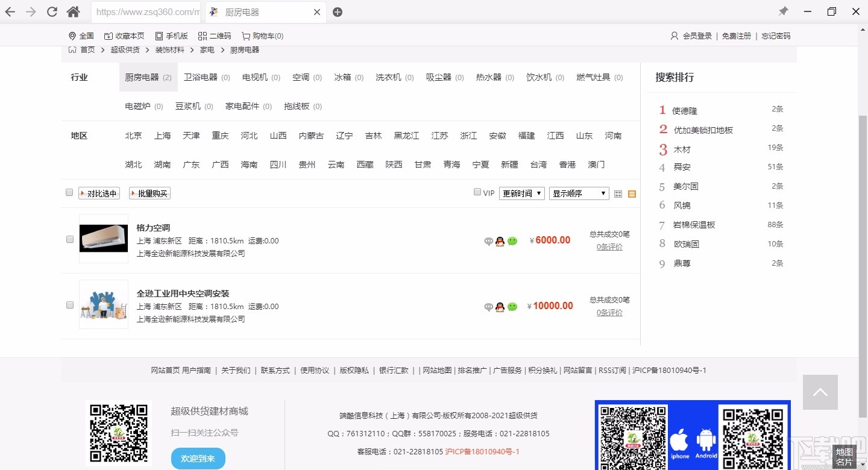The image size is (868, 470).
Task: Open WeChat contact for 全逊工业用中央空调安装
Action: coord(512,307)
